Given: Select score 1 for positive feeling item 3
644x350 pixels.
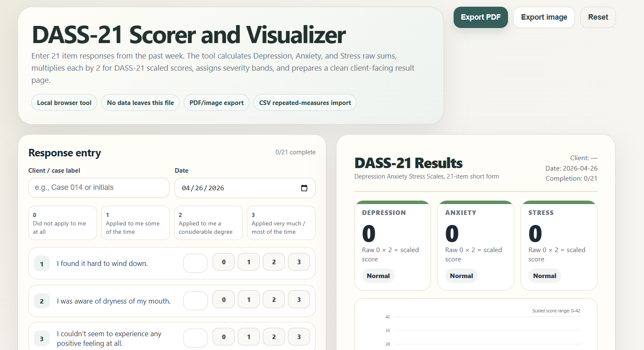Looking at the screenshot, I should pos(249,337).
